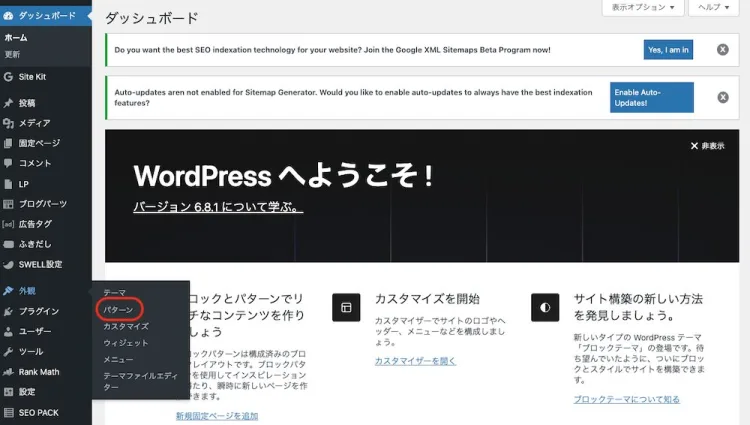
Task: Click the Dashboard gauge icon in sidebar
Action: point(8,16)
